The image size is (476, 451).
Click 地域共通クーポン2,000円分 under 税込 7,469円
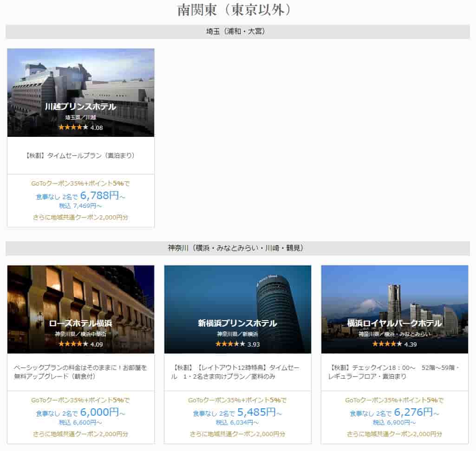click(80, 218)
